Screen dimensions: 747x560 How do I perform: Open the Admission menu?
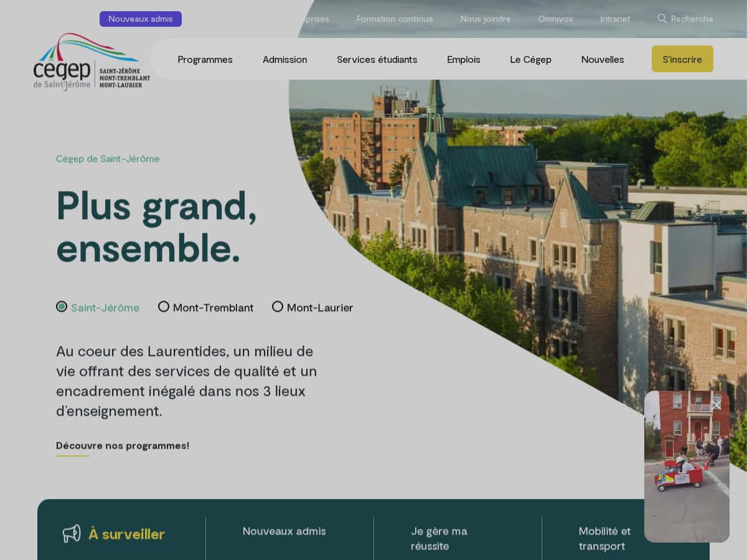(284, 60)
